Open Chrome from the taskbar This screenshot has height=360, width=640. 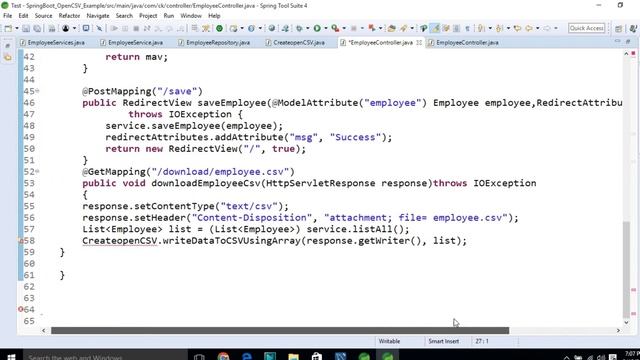(x=223, y=356)
